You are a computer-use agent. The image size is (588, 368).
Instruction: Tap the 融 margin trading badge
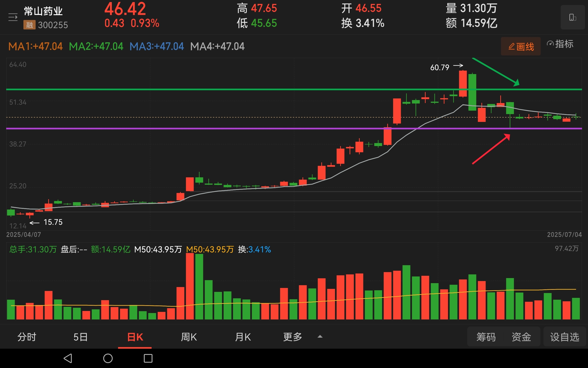tap(29, 25)
